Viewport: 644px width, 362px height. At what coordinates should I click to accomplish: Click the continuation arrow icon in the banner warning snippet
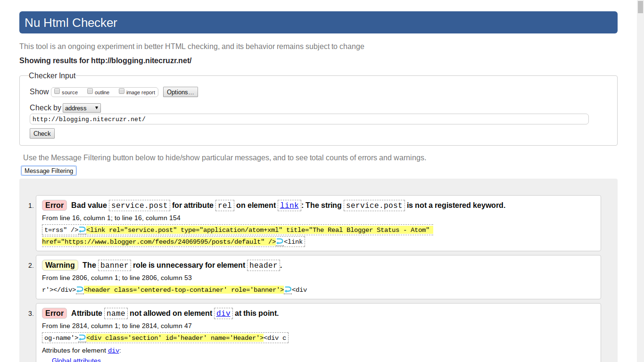tap(79, 289)
